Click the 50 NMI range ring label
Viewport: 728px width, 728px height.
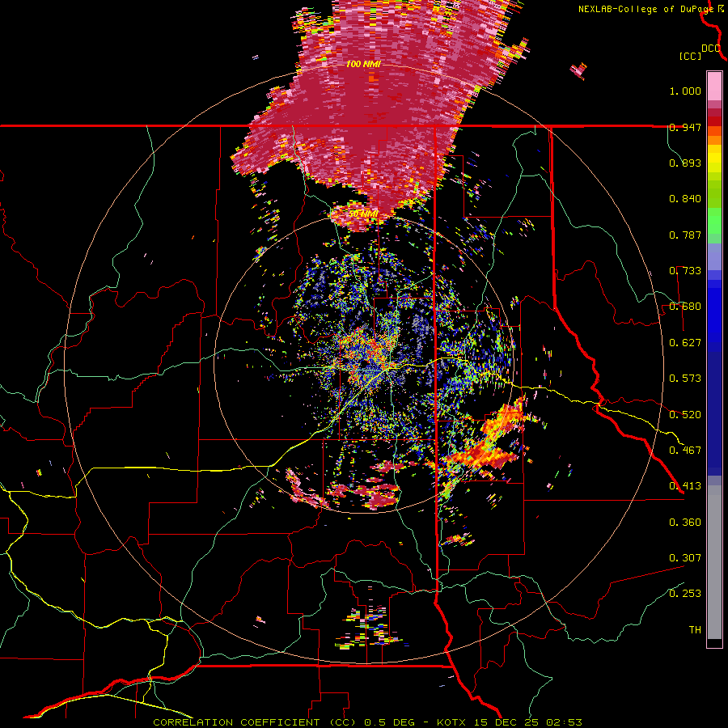362,214
